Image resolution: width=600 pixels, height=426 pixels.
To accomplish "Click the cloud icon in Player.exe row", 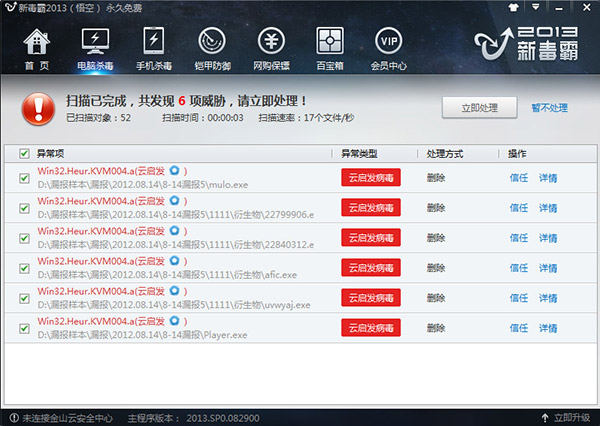I will pyautogui.click(x=174, y=320).
